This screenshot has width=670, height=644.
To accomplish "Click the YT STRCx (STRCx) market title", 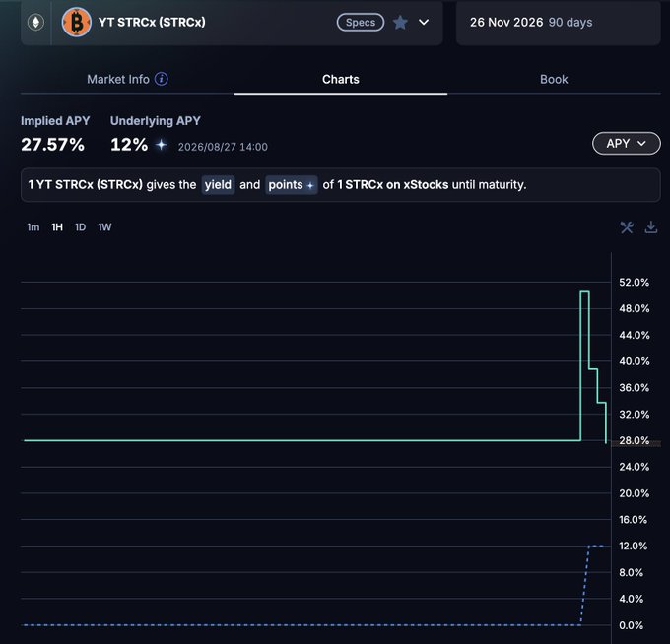I will pyautogui.click(x=152, y=23).
